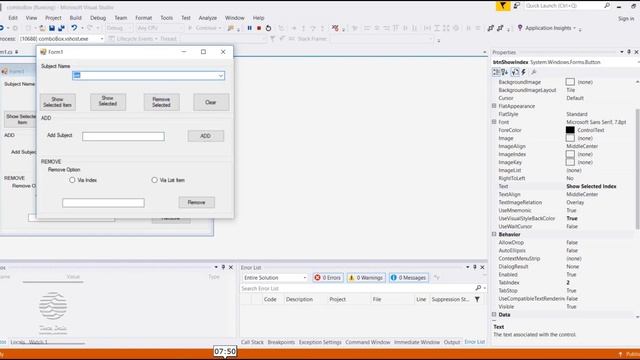Image resolution: width=640 pixels, height=360 pixels.
Task: Click the Error List filter funnel icon
Action: (477, 299)
